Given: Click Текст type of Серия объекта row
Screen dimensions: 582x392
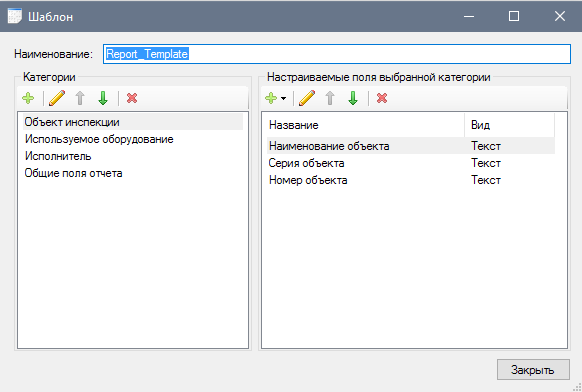Looking at the screenshot, I should point(486,163).
